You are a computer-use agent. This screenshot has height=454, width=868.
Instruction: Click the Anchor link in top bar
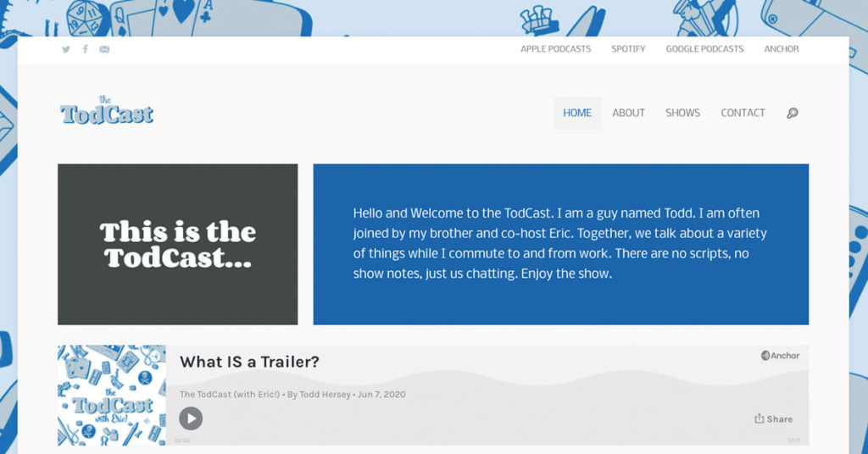(x=781, y=49)
